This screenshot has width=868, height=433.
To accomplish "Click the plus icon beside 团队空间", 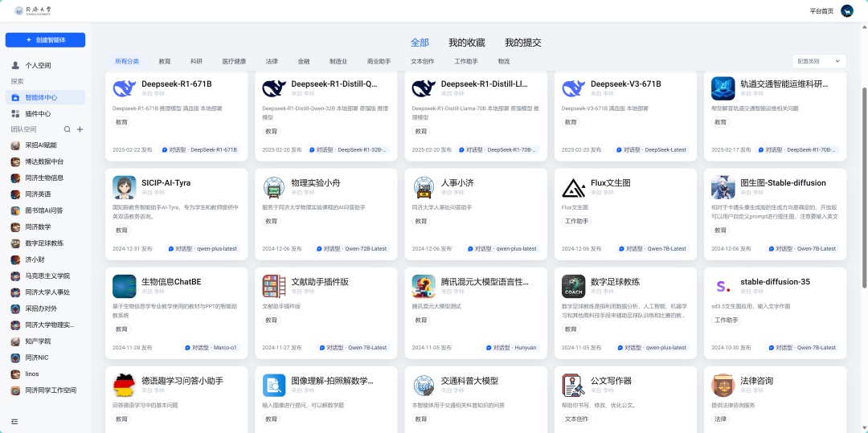I will coord(80,129).
